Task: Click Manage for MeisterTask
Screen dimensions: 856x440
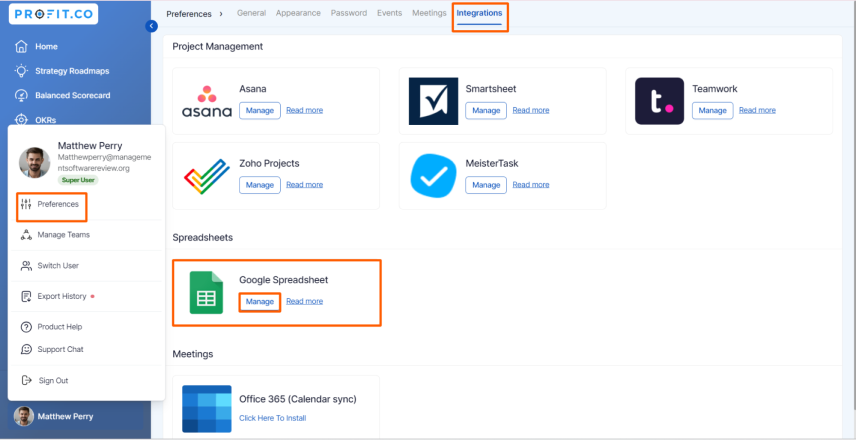Action: coord(486,185)
